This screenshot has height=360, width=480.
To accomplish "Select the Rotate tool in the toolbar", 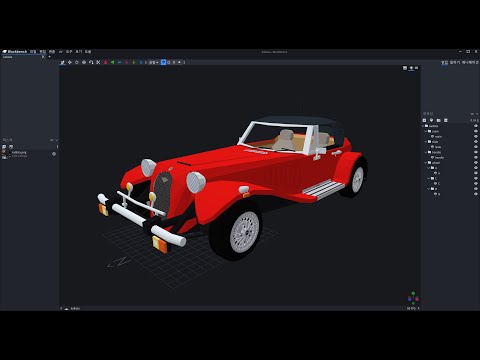I will coord(77,62).
